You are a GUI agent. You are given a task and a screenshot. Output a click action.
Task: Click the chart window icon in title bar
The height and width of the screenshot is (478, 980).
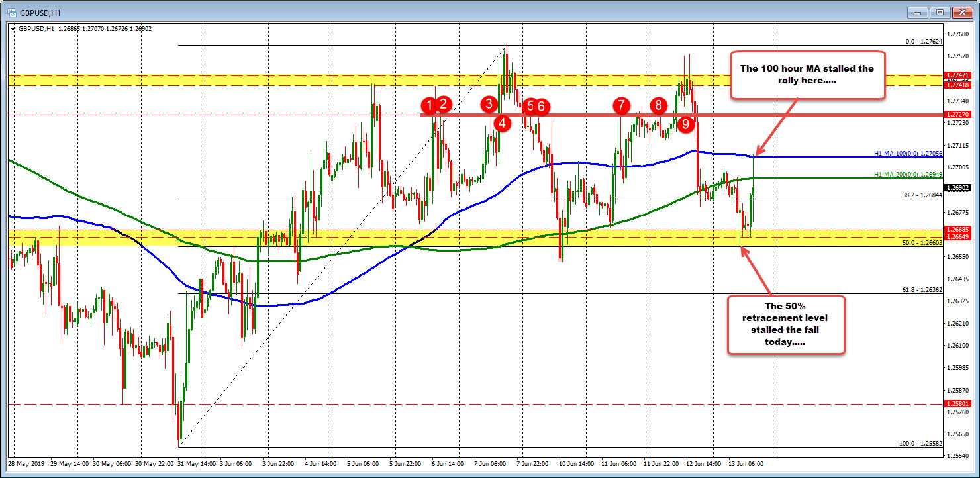coord(11,11)
